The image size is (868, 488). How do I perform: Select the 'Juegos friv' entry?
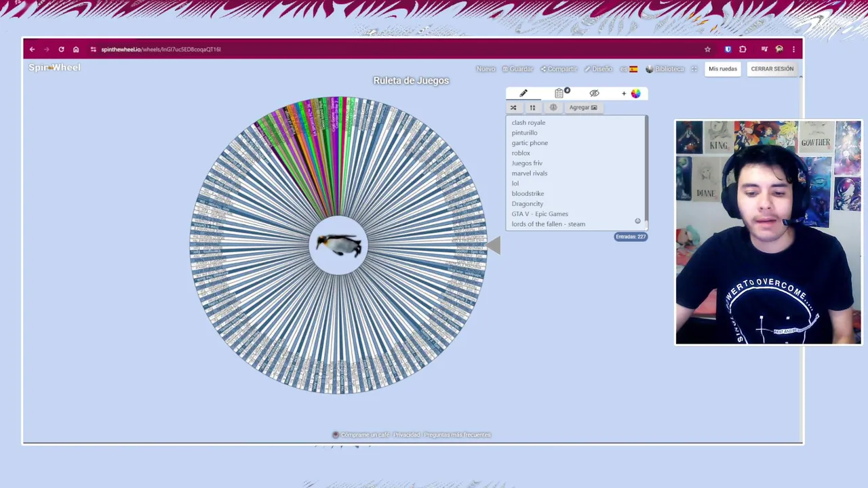coord(527,163)
